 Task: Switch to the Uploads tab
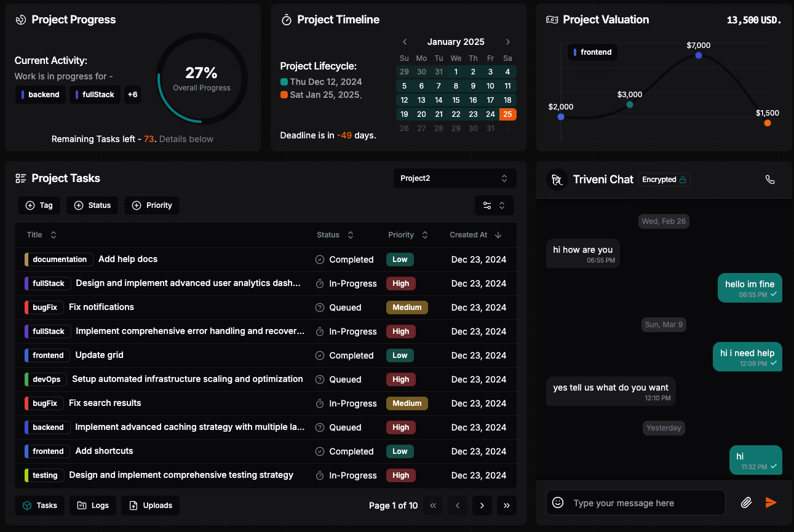pyautogui.click(x=150, y=506)
